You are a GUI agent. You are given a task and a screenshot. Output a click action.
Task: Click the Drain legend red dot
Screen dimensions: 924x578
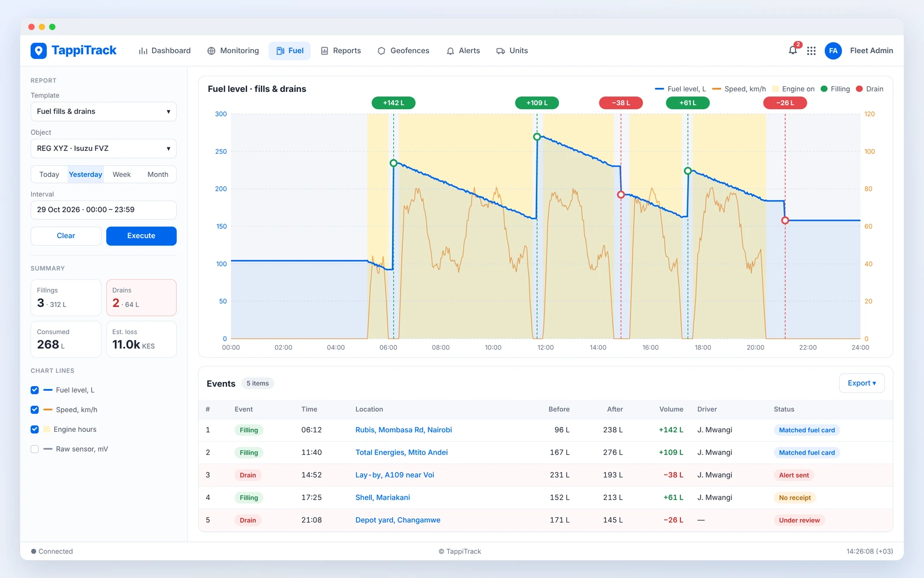pos(859,89)
